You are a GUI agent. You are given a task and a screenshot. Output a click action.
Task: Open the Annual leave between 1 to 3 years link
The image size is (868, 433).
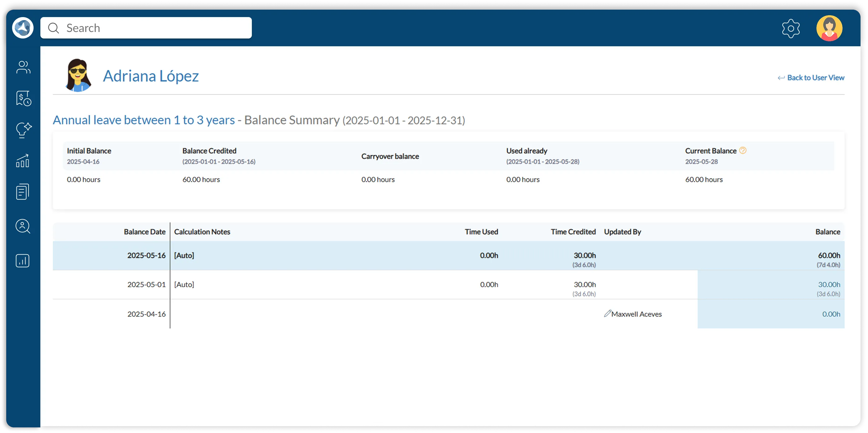143,120
